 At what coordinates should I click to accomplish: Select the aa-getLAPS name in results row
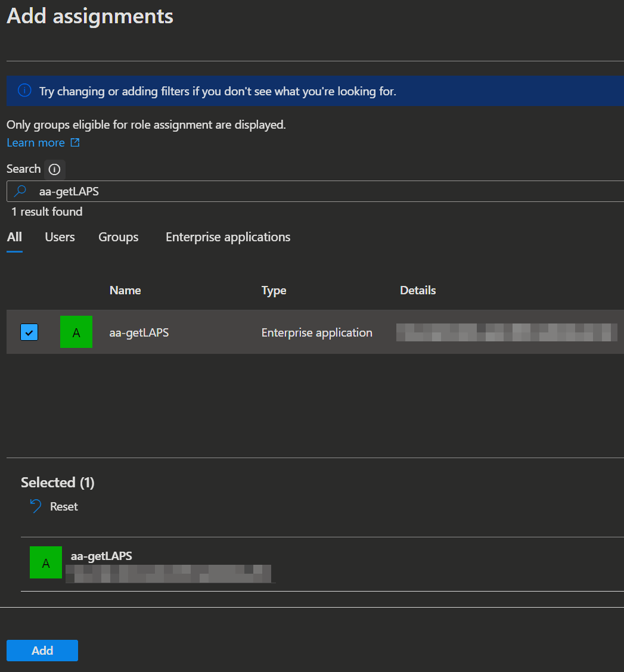click(139, 333)
